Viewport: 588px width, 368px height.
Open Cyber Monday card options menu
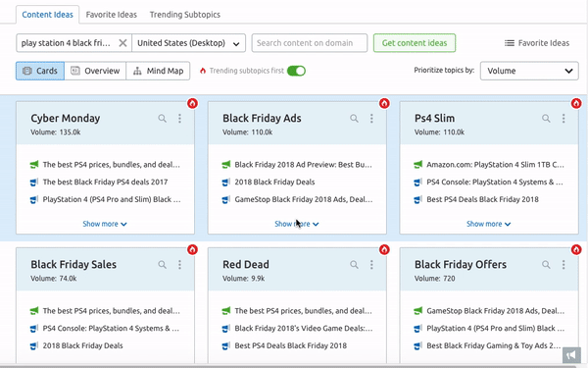(179, 119)
